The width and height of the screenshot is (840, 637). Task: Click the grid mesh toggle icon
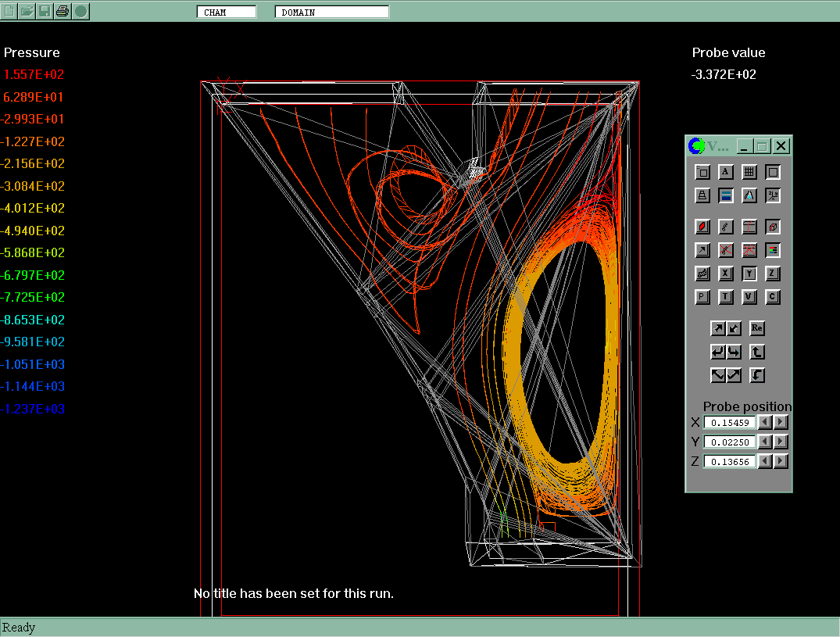click(x=749, y=172)
